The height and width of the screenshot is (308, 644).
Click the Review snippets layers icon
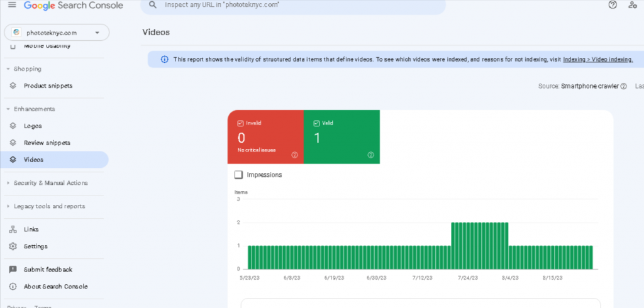(13, 143)
